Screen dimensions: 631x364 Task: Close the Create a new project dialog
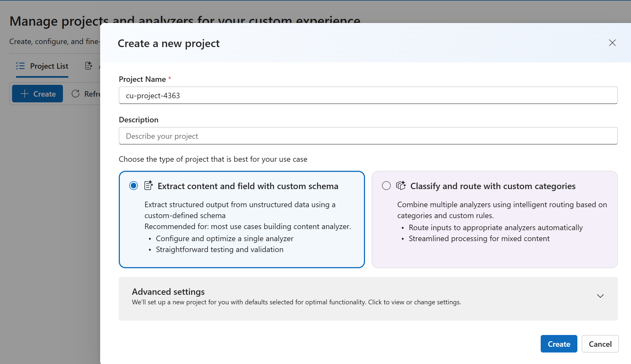coord(612,43)
